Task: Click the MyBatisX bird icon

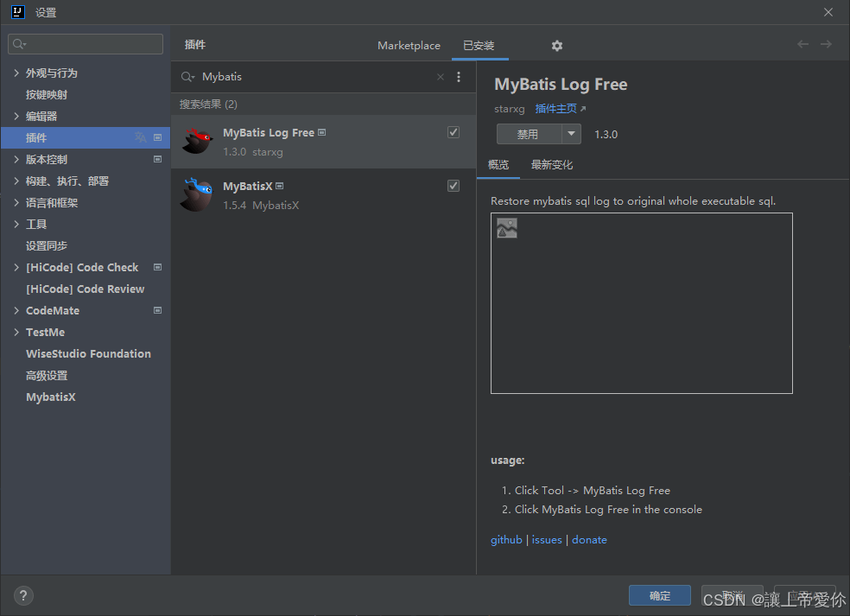Action: 197,194
